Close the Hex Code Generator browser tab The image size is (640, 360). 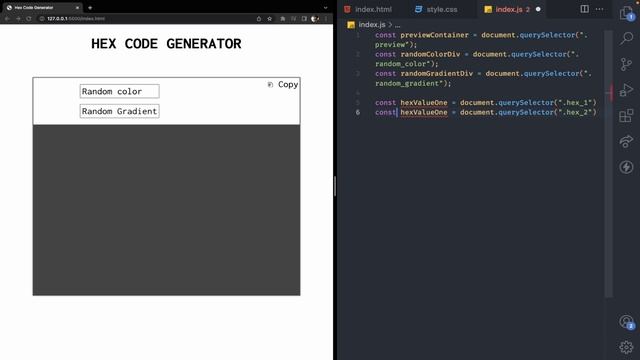[77, 7]
